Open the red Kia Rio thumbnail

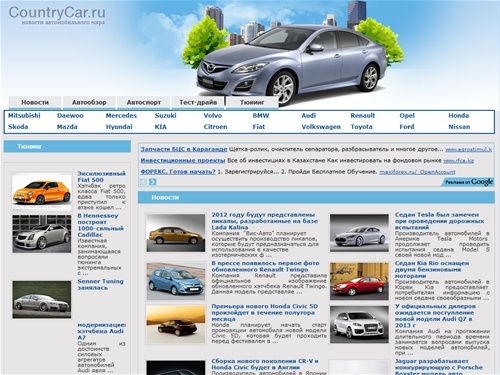359,281
